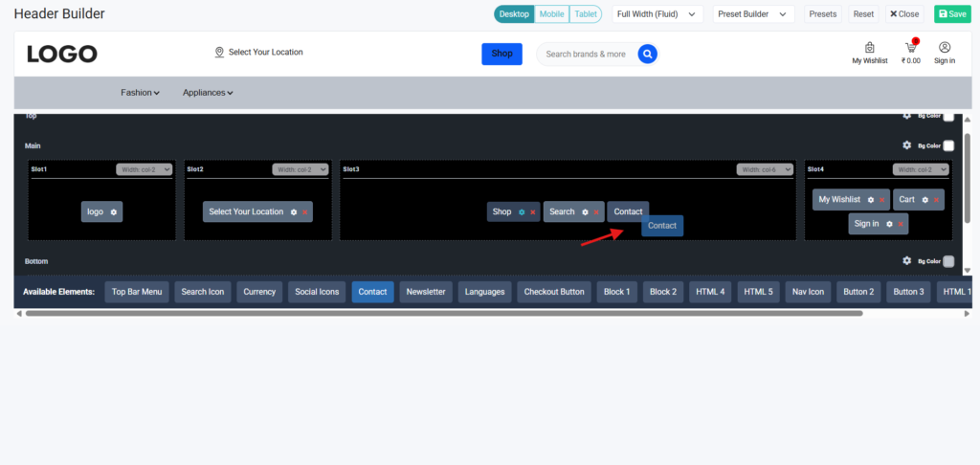Click Select Your Location text in preview
The height and width of the screenshot is (465, 980).
point(266,52)
